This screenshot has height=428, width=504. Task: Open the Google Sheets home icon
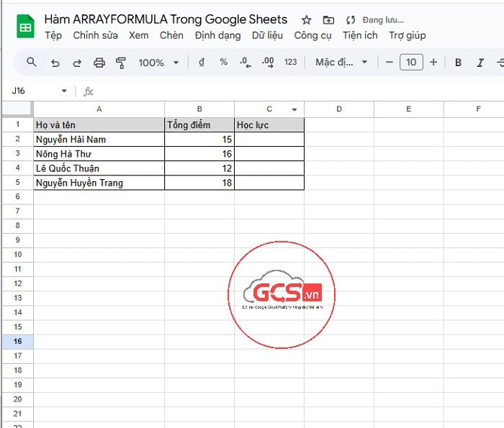26,27
